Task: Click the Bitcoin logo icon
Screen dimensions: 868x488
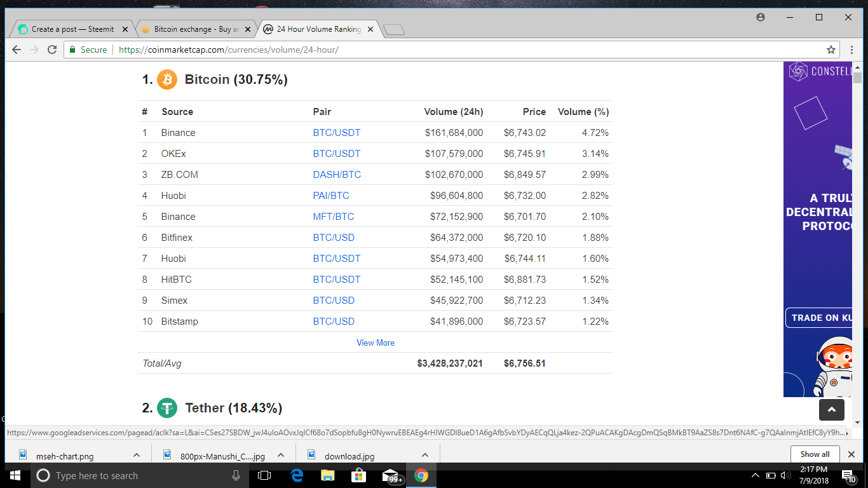Action: pyautogui.click(x=167, y=79)
